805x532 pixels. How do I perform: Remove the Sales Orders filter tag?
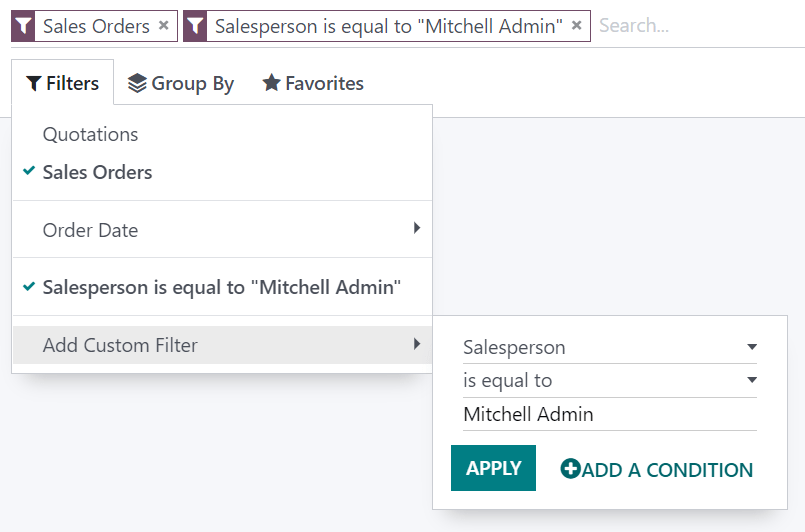(x=164, y=26)
